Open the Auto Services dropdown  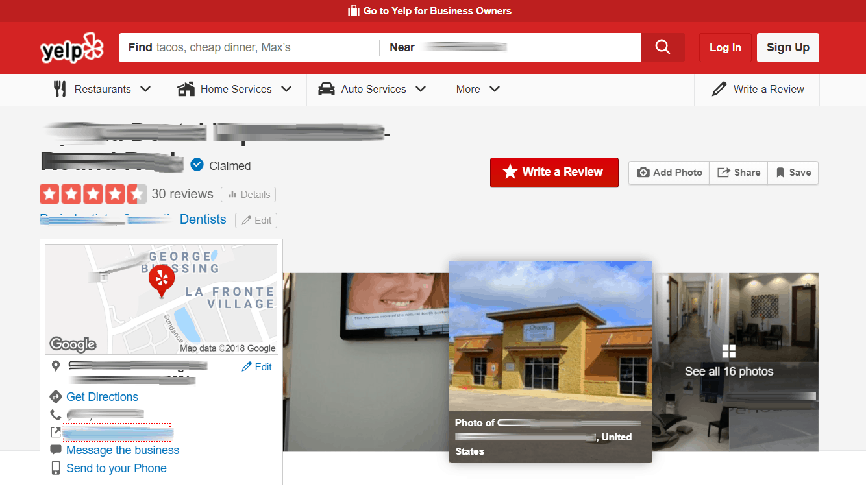(x=373, y=90)
